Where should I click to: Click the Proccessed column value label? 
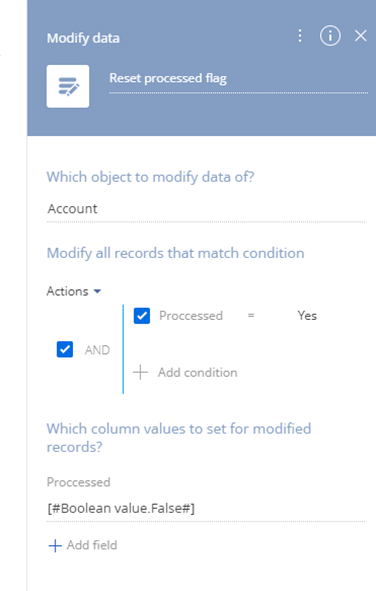(78, 482)
